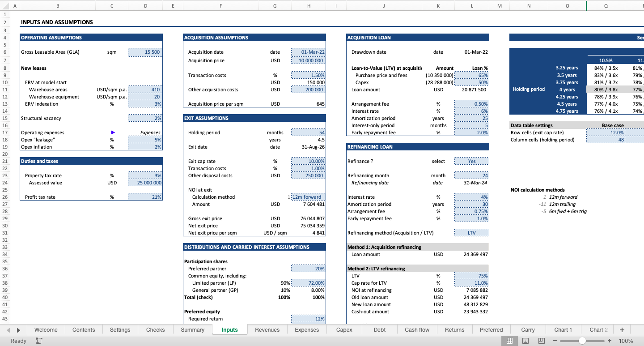This screenshot has height=346, width=644.
Task: Select the LTV refinancing method cell
Action: coord(471,233)
